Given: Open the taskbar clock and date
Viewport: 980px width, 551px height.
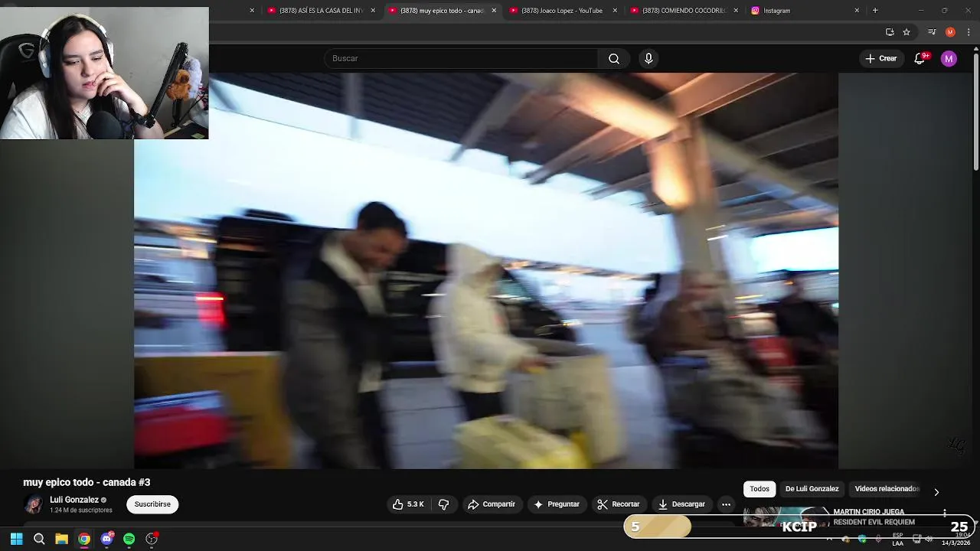Looking at the screenshot, I should (x=957, y=539).
